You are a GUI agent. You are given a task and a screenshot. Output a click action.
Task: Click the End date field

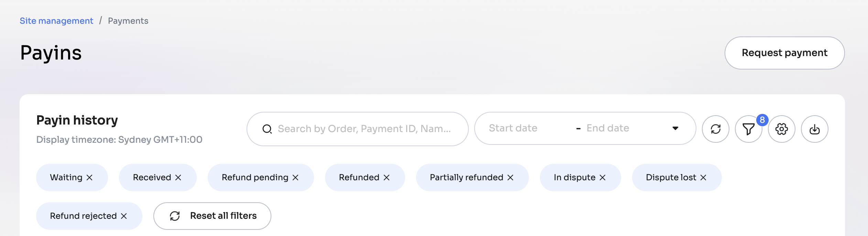click(608, 128)
